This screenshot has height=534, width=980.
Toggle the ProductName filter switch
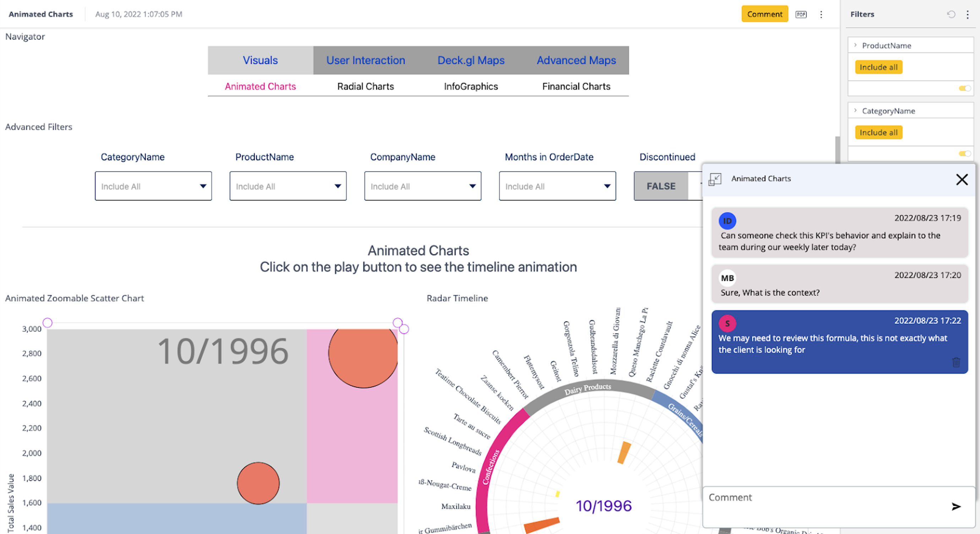964,88
